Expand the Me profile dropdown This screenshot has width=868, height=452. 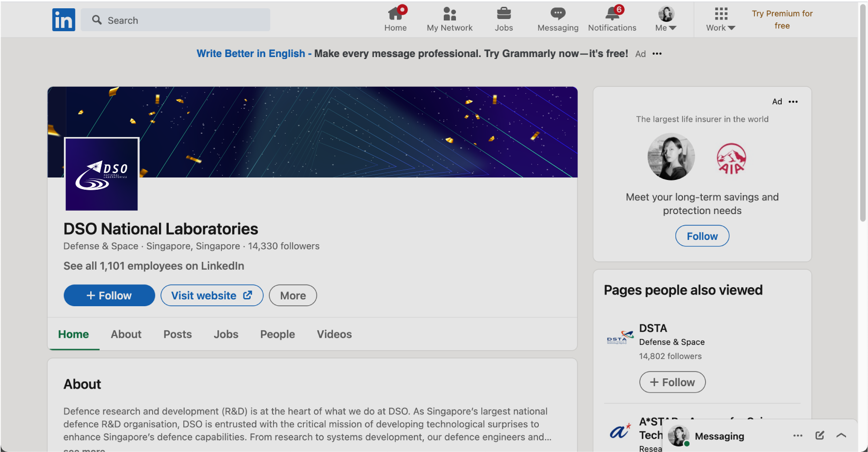[666, 20]
